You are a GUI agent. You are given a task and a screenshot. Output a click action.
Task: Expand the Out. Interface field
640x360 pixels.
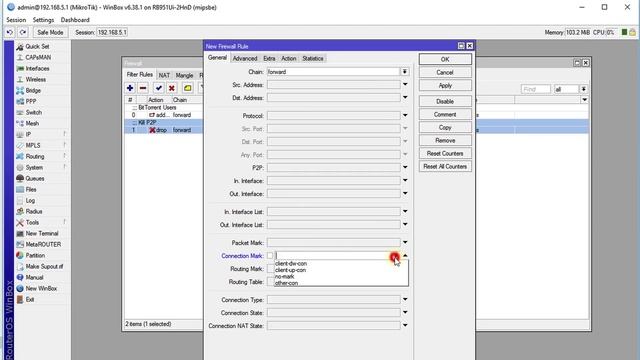click(405, 194)
